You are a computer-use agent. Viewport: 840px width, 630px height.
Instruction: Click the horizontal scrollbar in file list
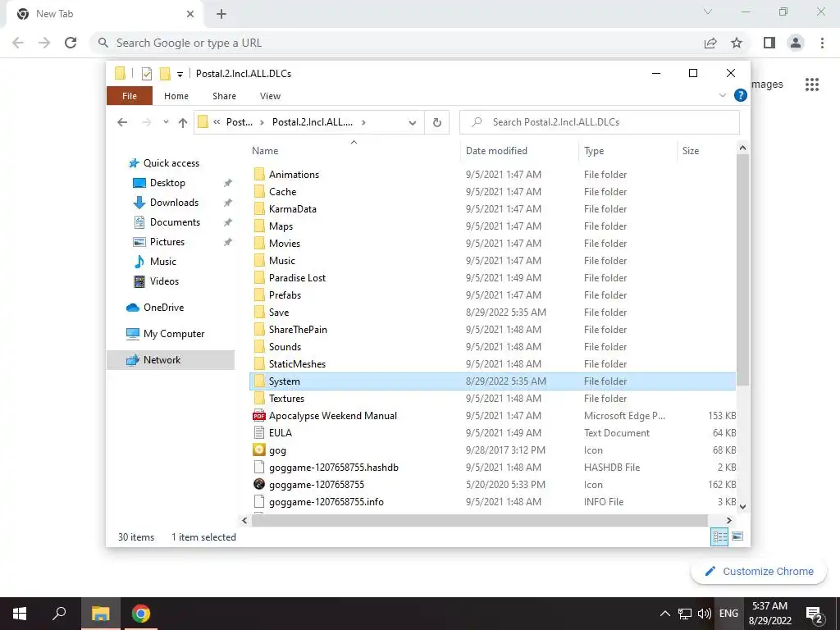point(479,520)
